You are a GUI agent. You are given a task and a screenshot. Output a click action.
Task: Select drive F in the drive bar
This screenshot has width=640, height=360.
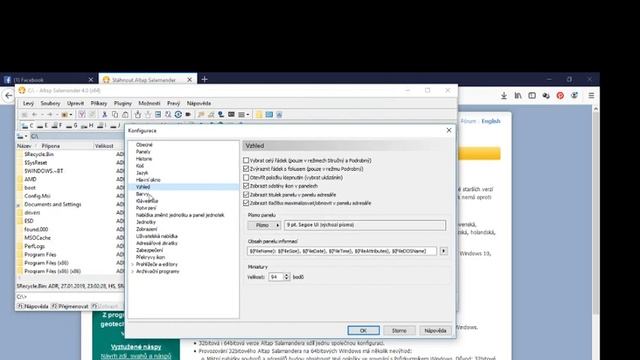click(57, 126)
